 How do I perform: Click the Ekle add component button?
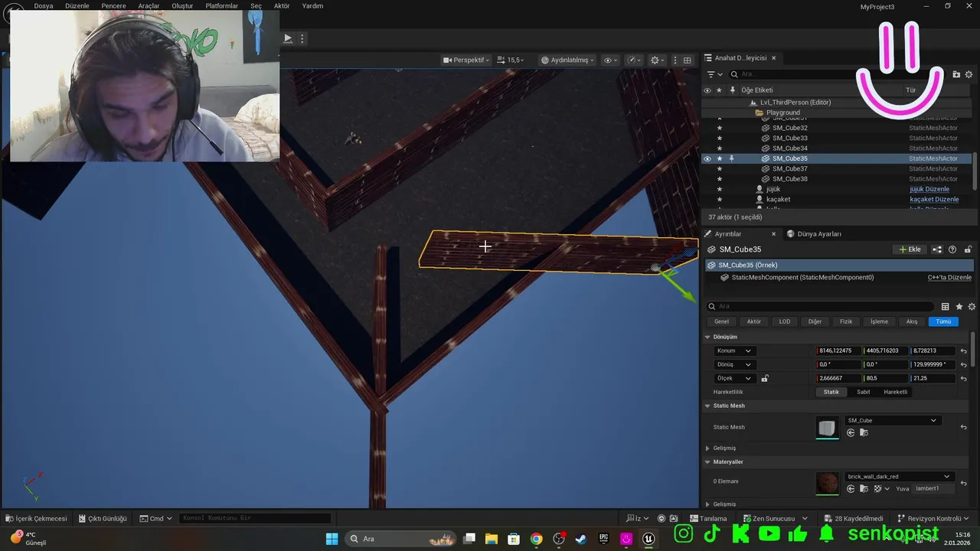910,249
